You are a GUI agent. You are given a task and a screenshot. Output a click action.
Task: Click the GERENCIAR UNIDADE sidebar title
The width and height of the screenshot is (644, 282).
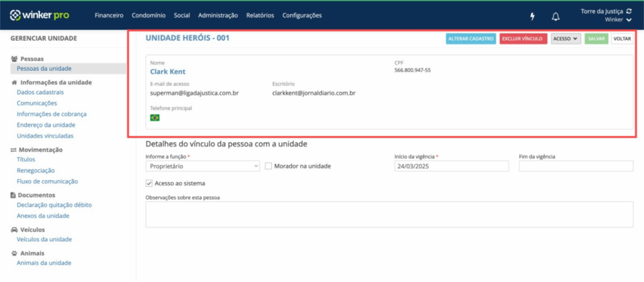(x=43, y=38)
